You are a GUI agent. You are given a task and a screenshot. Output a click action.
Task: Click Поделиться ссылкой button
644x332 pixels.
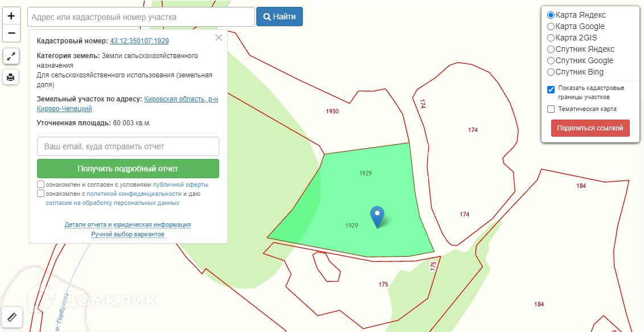point(590,128)
